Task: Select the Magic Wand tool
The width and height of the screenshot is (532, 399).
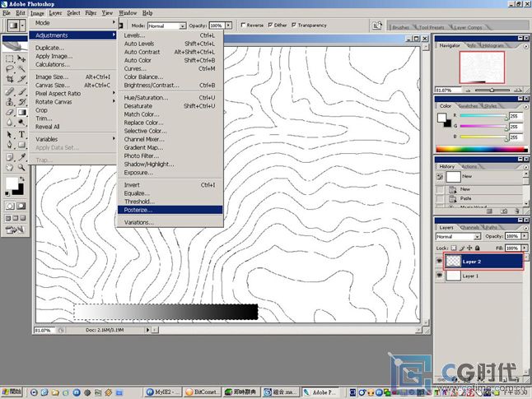Action: [21, 69]
